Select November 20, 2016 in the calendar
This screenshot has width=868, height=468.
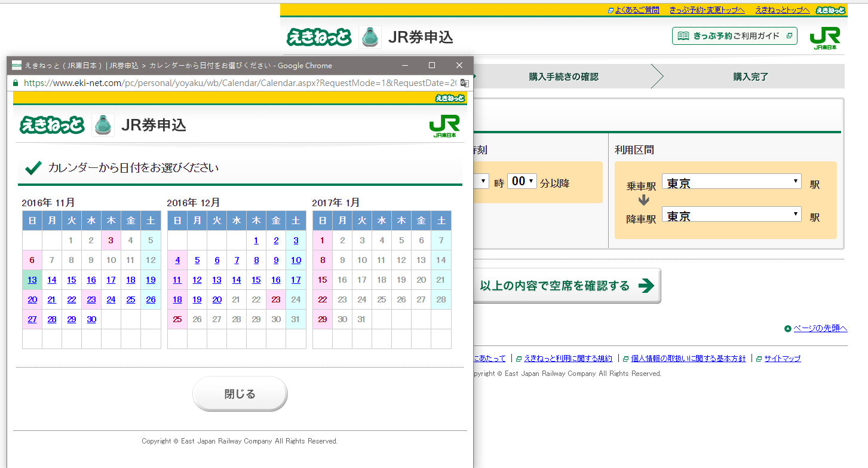[32, 299]
